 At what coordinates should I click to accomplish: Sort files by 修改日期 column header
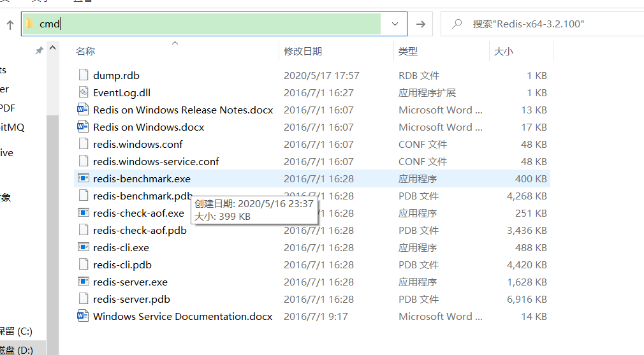[x=303, y=51]
